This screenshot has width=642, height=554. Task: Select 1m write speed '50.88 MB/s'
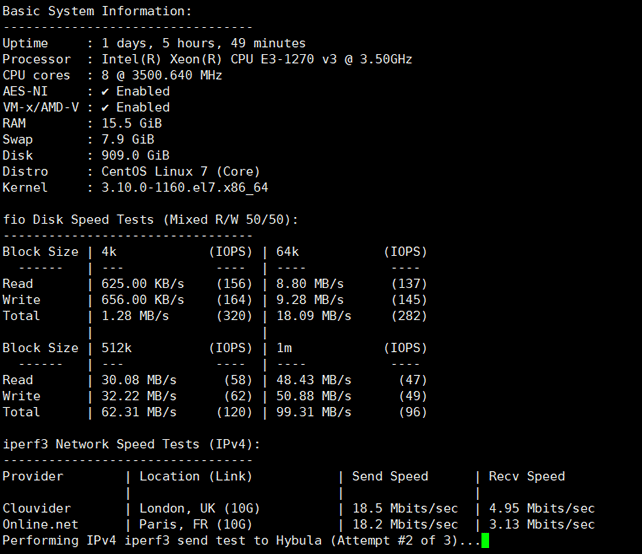314,396
